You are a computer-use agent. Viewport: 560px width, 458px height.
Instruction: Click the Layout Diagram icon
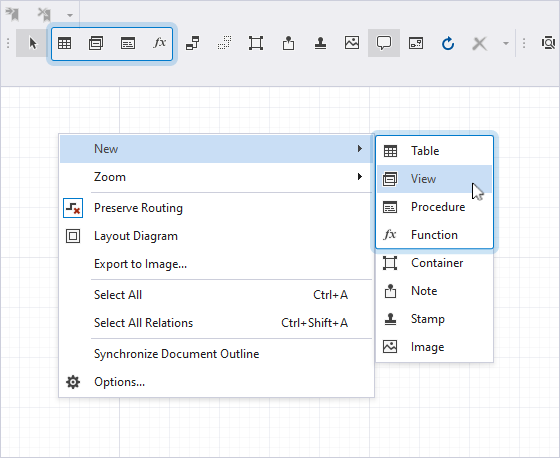[x=73, y=236]
